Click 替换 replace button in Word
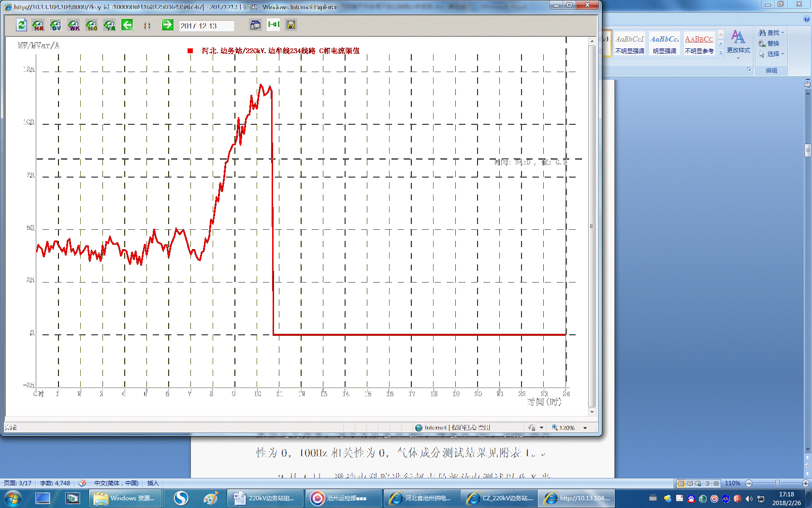The width and height of the screenshot is (812, 508). pos(769,43)
